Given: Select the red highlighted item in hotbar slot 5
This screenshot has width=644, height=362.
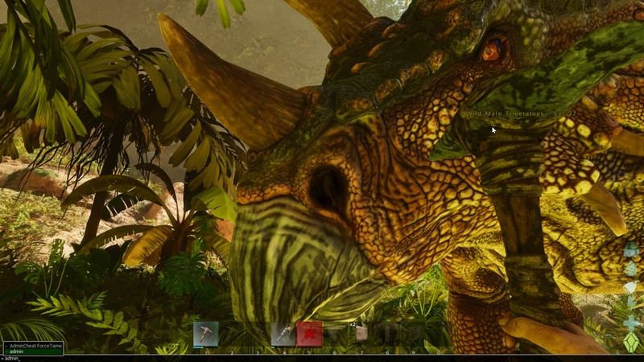Looking at the screenshot, I should click(x=309, y=334).
